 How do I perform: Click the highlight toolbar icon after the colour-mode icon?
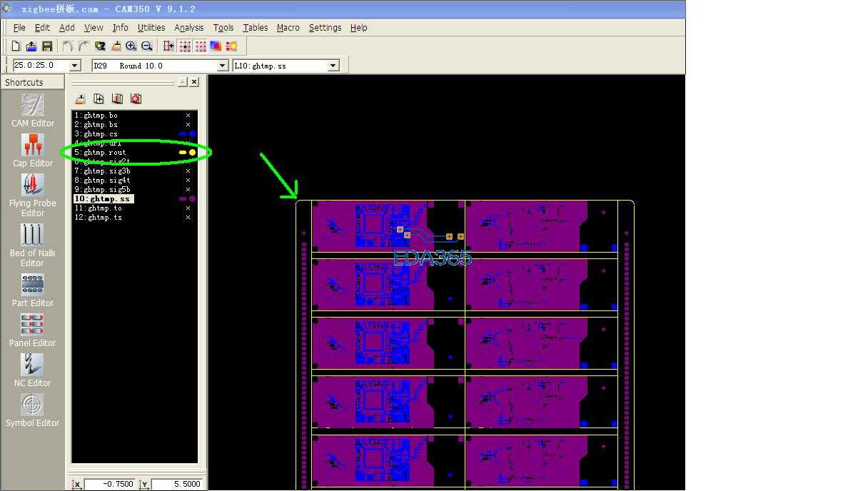(x=231, y=46)
